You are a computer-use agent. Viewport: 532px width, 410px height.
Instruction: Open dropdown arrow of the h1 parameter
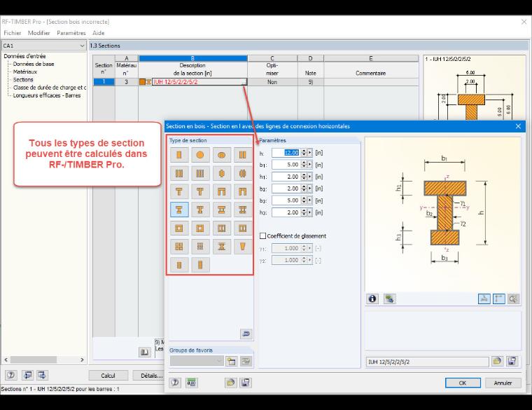(x=309, y=177)
